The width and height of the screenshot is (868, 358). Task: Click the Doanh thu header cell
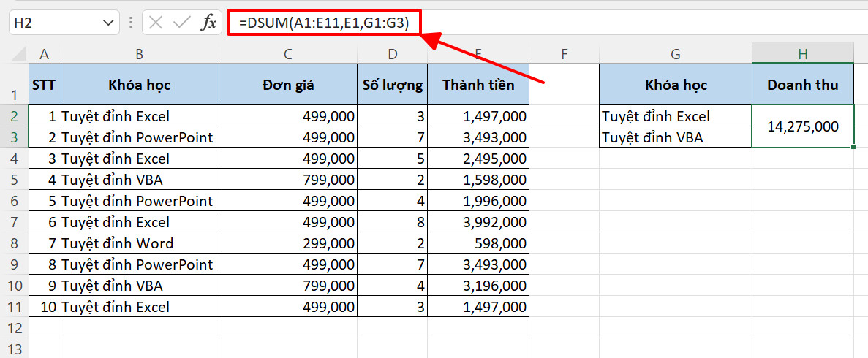pyautogui.click(x=803, y=84)
